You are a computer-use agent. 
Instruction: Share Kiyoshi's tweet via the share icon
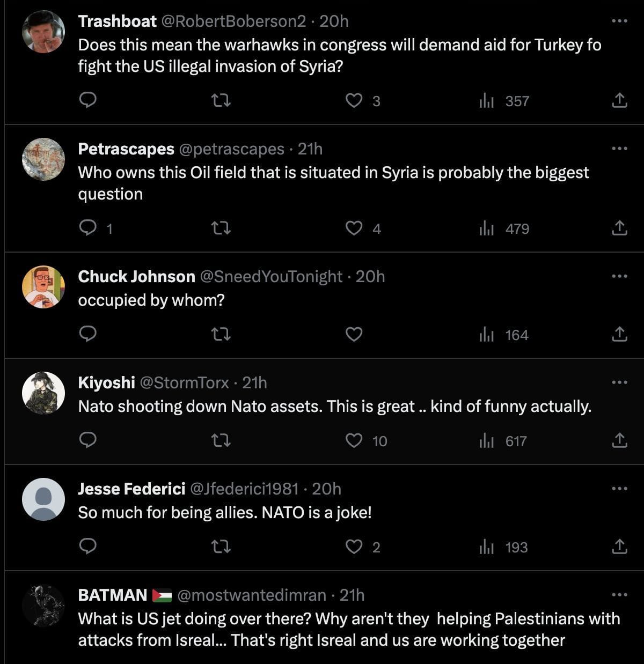(621, 441)
